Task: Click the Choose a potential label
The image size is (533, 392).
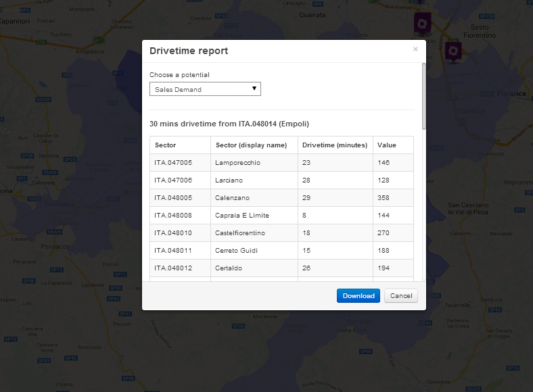Action: [179, 75]
